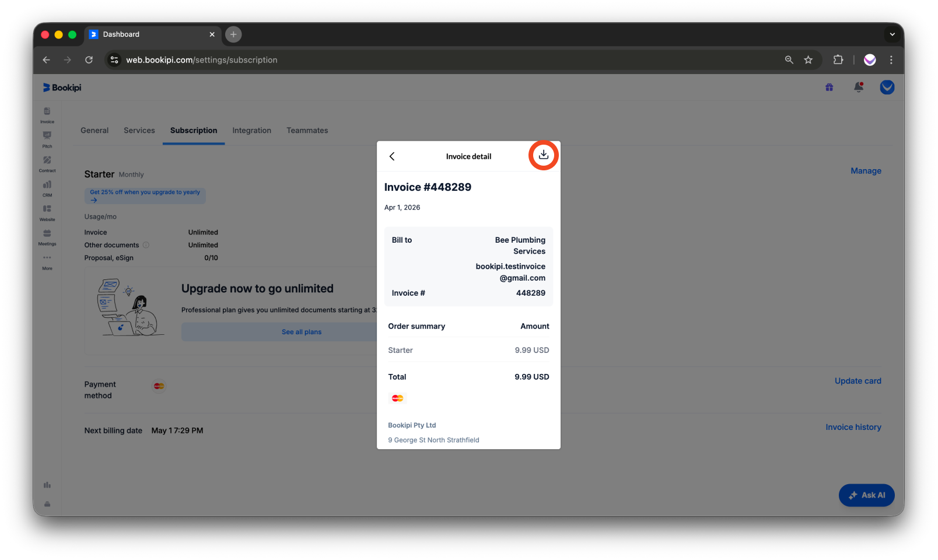Go back using the invoice detail back arrow

click(392, 156)
